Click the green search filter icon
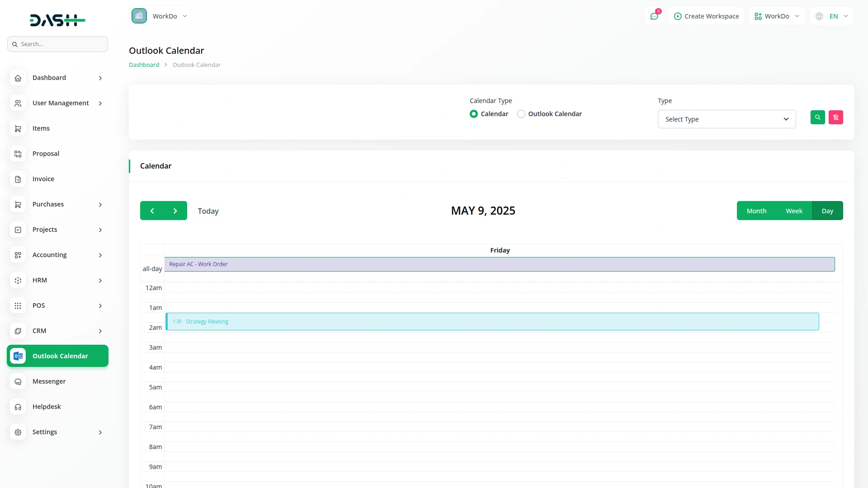The width and height of the screenshot is (868, 488). click(x=817, y=117)
